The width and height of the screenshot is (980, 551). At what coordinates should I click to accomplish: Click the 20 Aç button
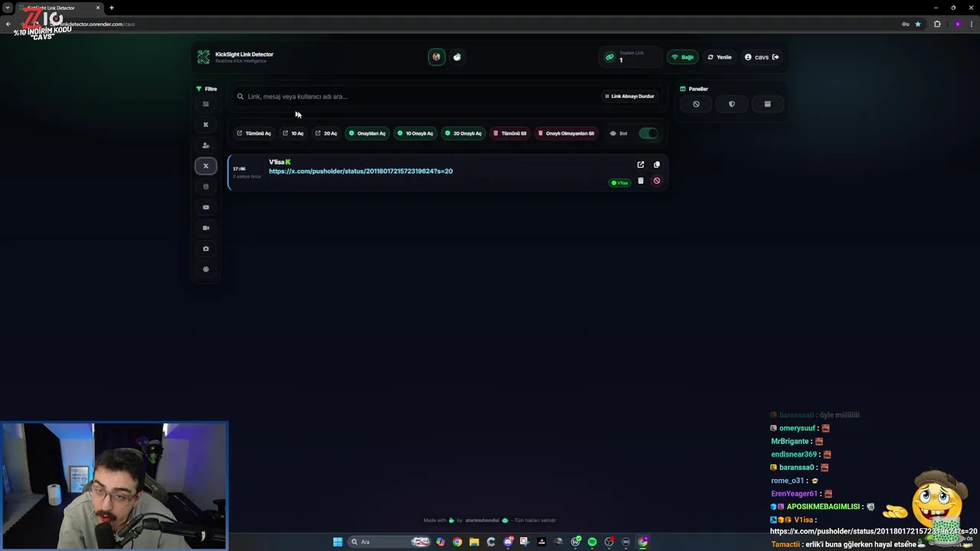[x=326, y=133]
